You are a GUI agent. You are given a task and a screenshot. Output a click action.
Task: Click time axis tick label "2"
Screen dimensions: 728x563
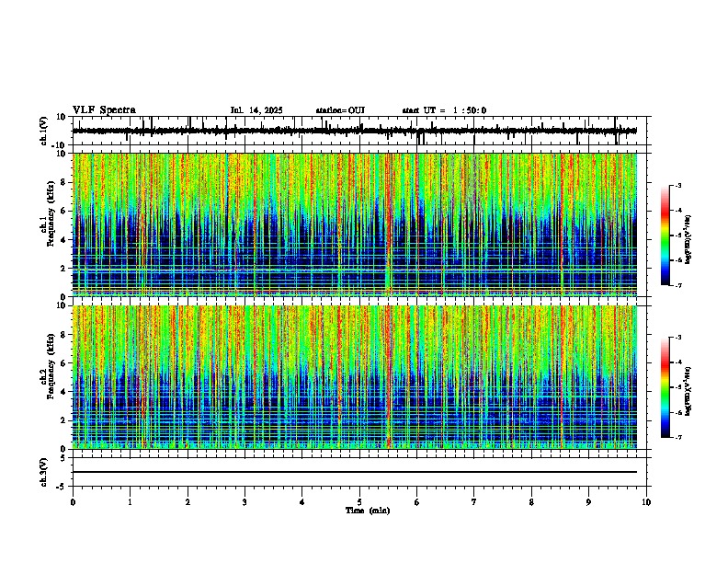click(188, 502)
